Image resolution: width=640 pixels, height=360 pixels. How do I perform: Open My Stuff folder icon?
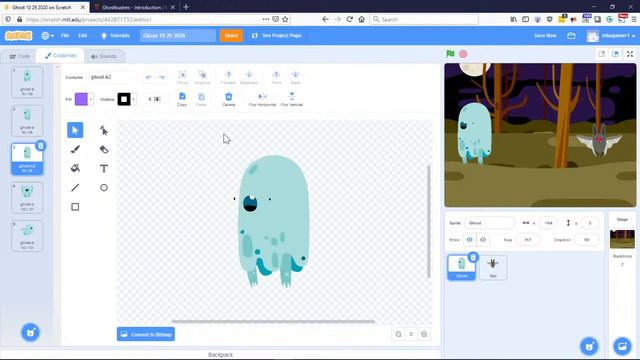[x=571, y=36]
